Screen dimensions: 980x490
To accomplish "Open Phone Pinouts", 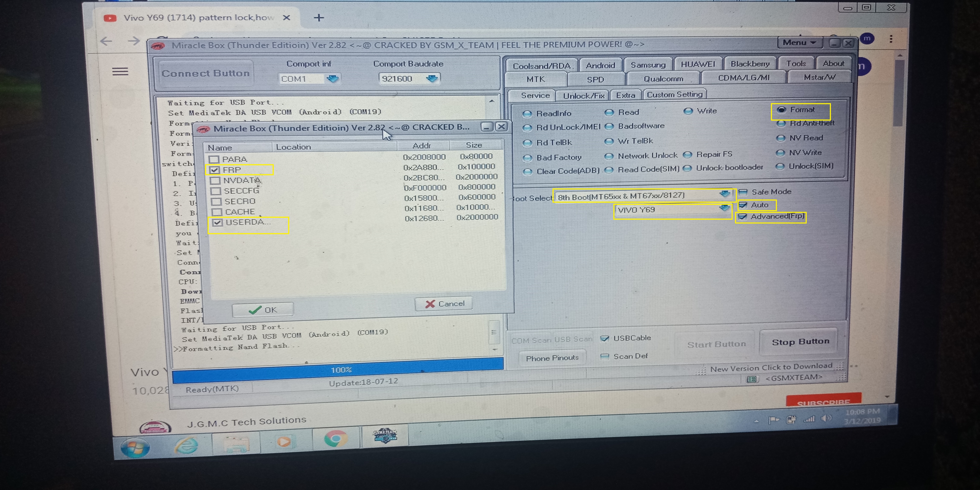I will click(552, 358).
